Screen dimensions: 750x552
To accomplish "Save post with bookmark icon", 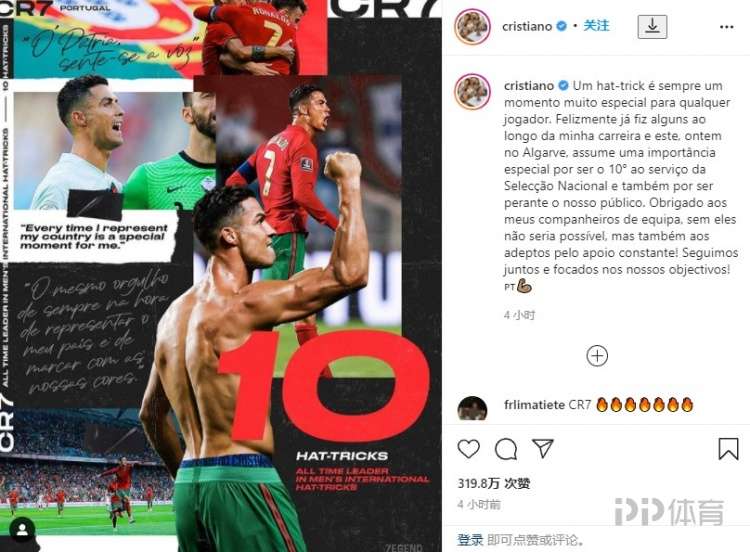I will click(728, 449).
